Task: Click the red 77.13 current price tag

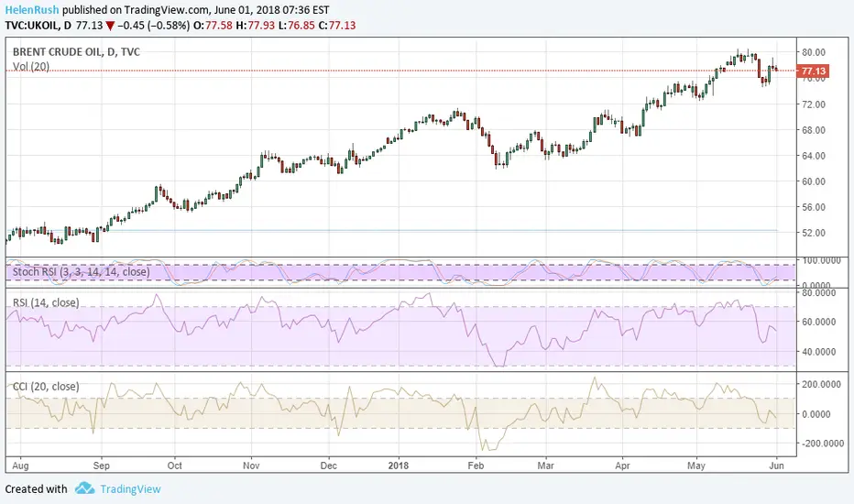Action: tap(813, 71)
